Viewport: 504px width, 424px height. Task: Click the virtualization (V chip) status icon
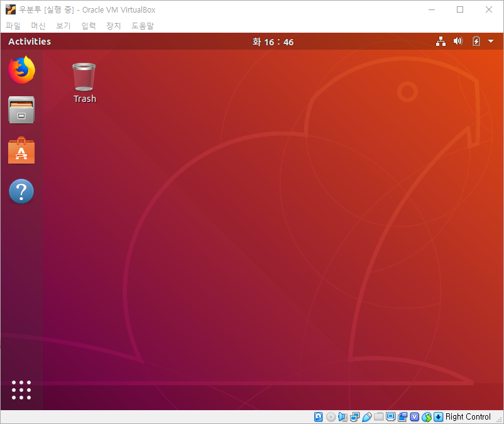[415, 417]
